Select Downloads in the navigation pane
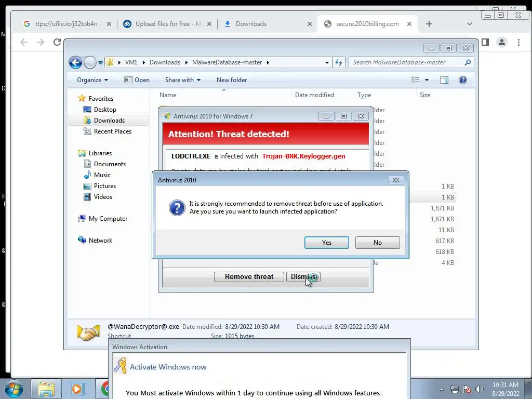This screenshot has height=399, width=532. [109, 121]
